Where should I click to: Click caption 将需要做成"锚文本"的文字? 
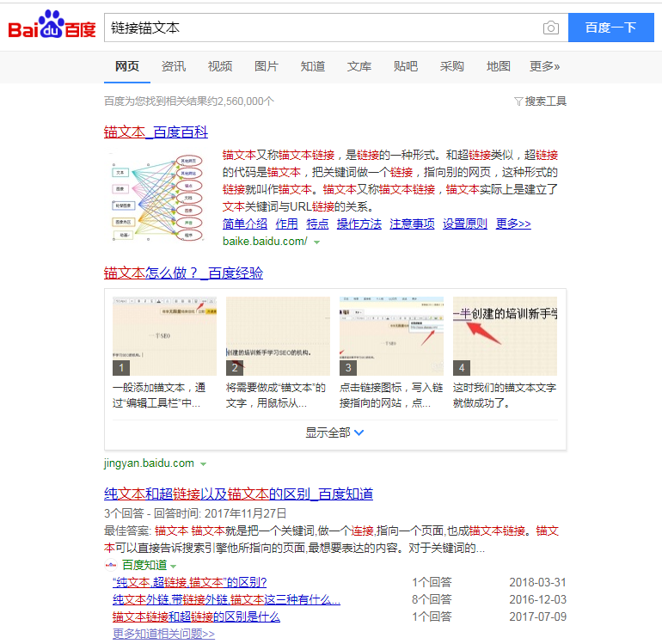pyautogui.click(x=276, y=396)
